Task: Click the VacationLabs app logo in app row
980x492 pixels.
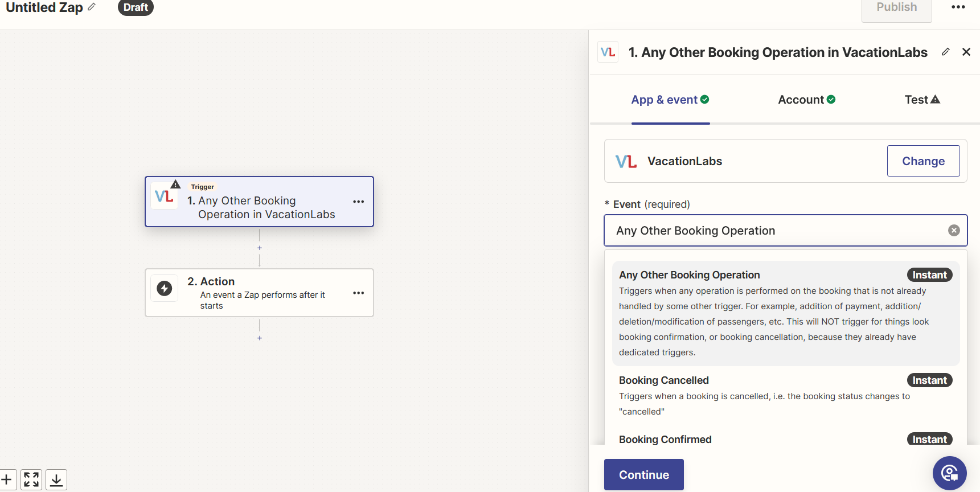Action: [626, 161]
